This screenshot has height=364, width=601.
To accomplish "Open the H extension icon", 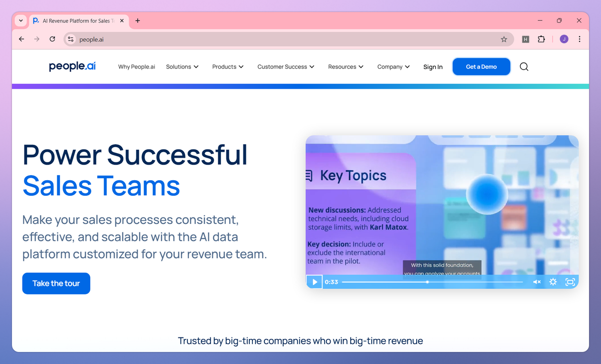I will tap(525, 39).
